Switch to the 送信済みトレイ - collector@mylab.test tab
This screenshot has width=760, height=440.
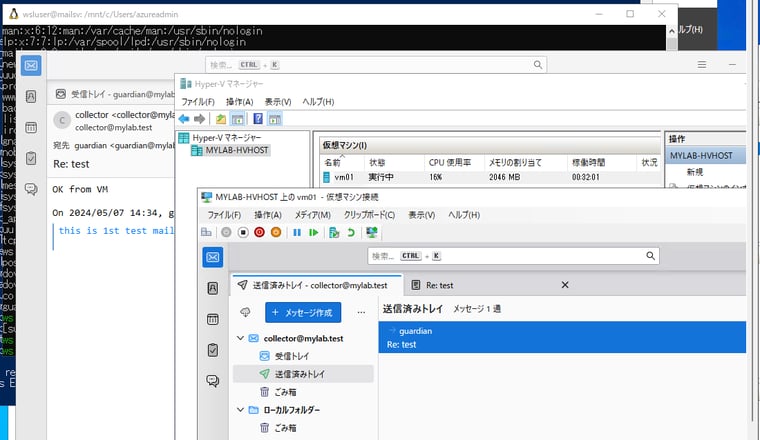point(317,285)
